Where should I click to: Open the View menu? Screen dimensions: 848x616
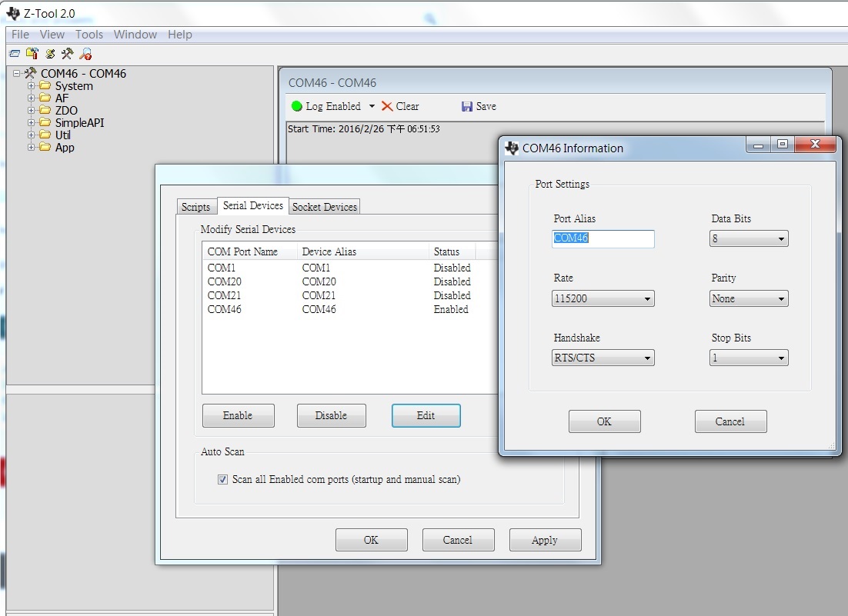(52, 34)
